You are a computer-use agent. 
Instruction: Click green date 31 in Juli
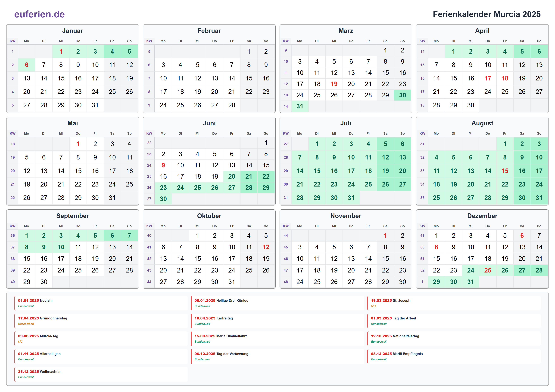[x=351, y=198]
